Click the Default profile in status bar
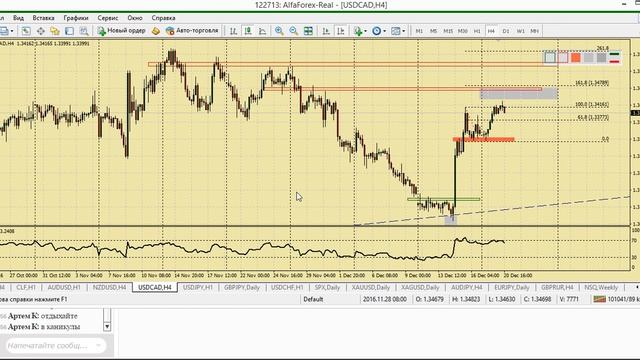Screen dimensions: 640x360 pos(313,299)
